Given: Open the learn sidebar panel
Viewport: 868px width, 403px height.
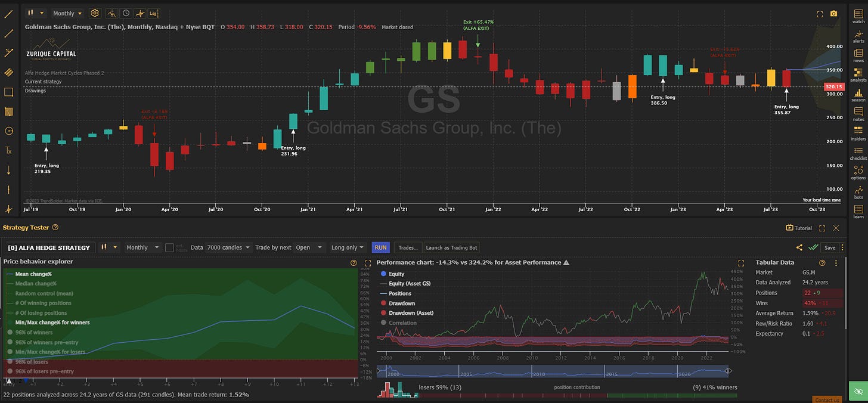Looking at the screenshot, I should [858, 210].
